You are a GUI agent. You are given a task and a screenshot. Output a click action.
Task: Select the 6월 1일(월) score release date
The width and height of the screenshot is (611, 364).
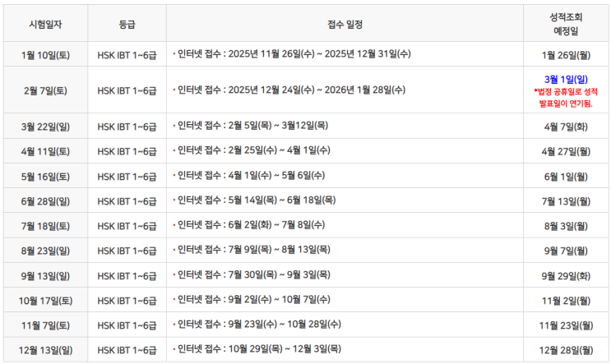click(x=566, y=176)
